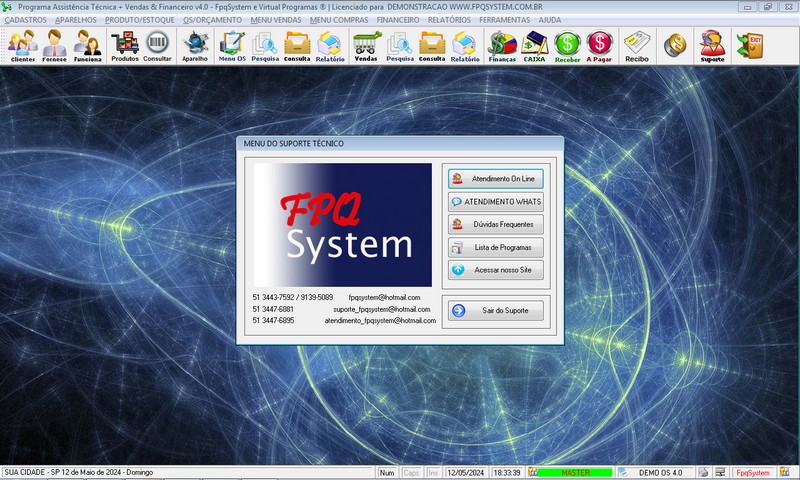Open the Finanças toolbar icon

(x=502, y=46)
